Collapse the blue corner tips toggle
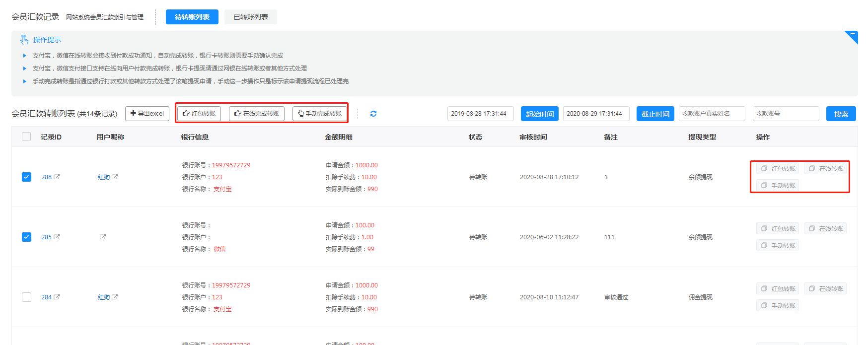 point(853,36)
